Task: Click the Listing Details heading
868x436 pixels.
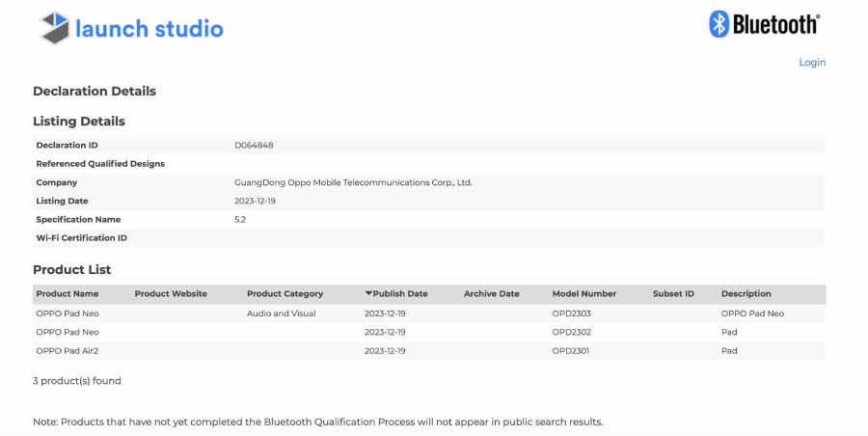Action: (x=79, y=122)
